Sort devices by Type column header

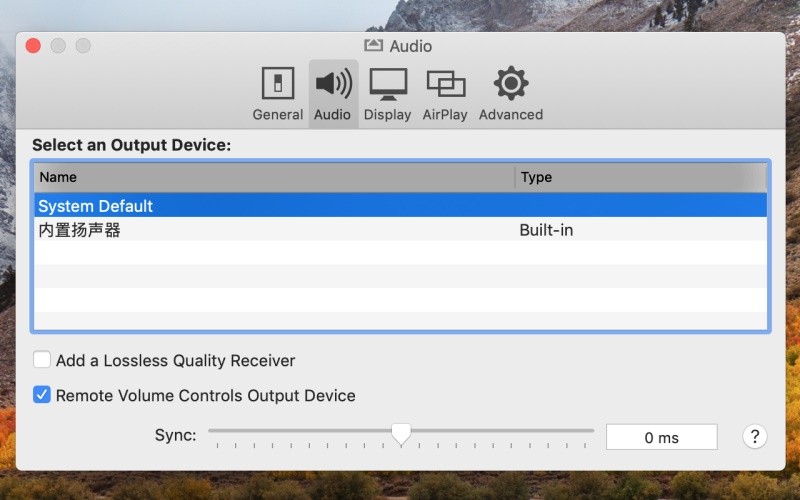(641, 177)
